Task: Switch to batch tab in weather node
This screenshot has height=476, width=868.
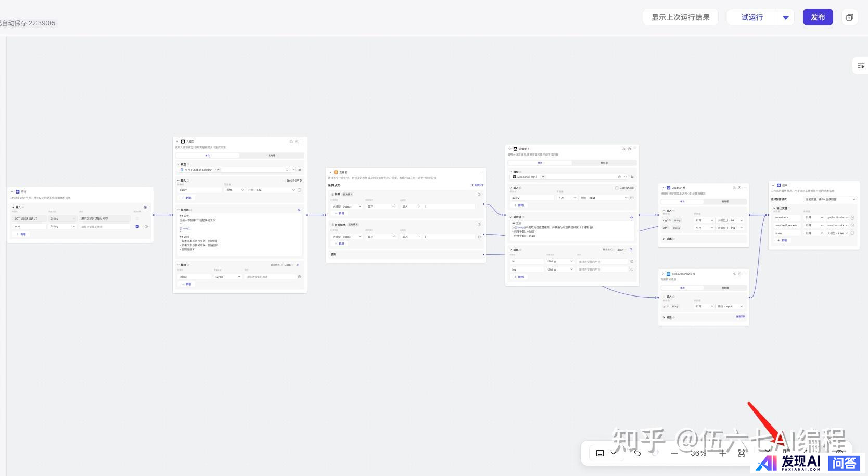Action: tap(725, 201)
